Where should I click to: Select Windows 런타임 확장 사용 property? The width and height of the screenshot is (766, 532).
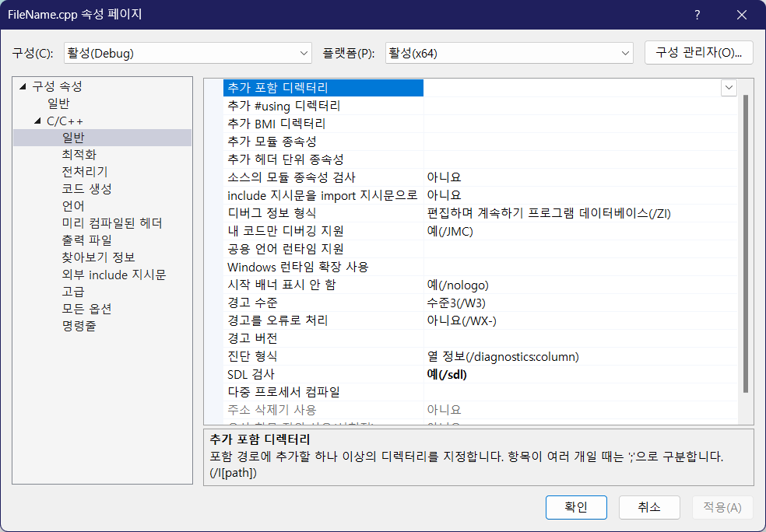click(323, 267)
